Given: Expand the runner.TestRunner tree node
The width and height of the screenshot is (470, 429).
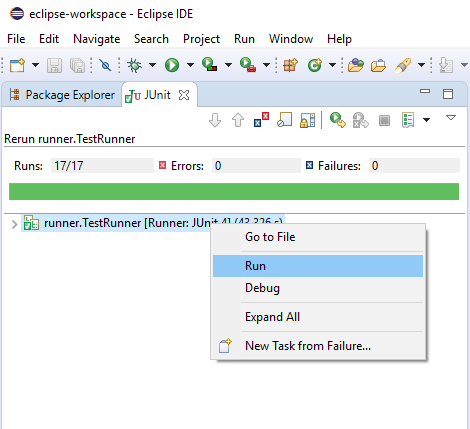Looking at the screenshot, I should click(14, 224).
